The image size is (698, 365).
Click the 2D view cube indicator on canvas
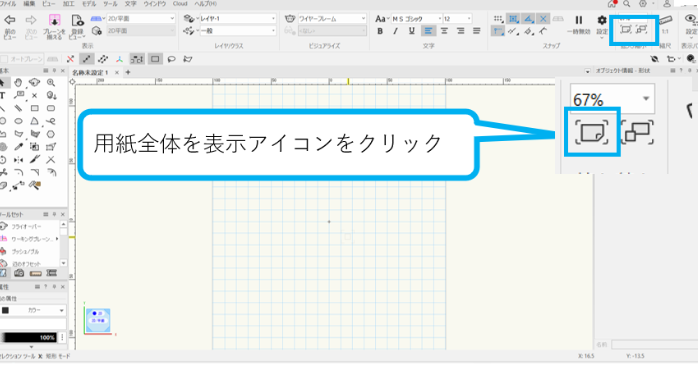click(97, 320)
